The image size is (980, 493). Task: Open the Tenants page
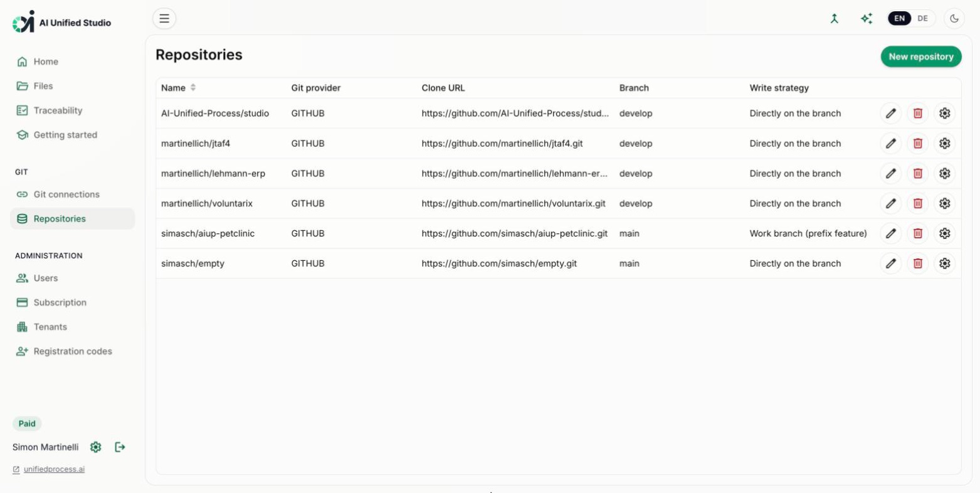72,327
